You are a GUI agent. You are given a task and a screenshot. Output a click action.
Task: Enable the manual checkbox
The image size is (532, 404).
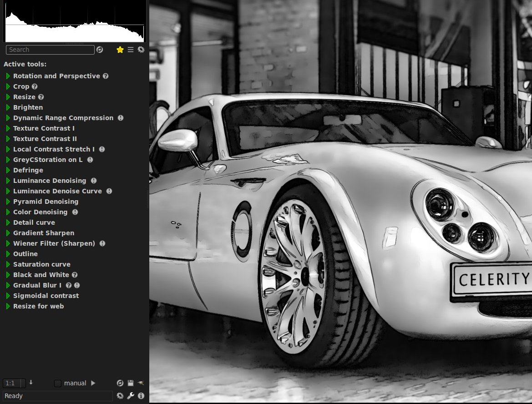(58, 384)
